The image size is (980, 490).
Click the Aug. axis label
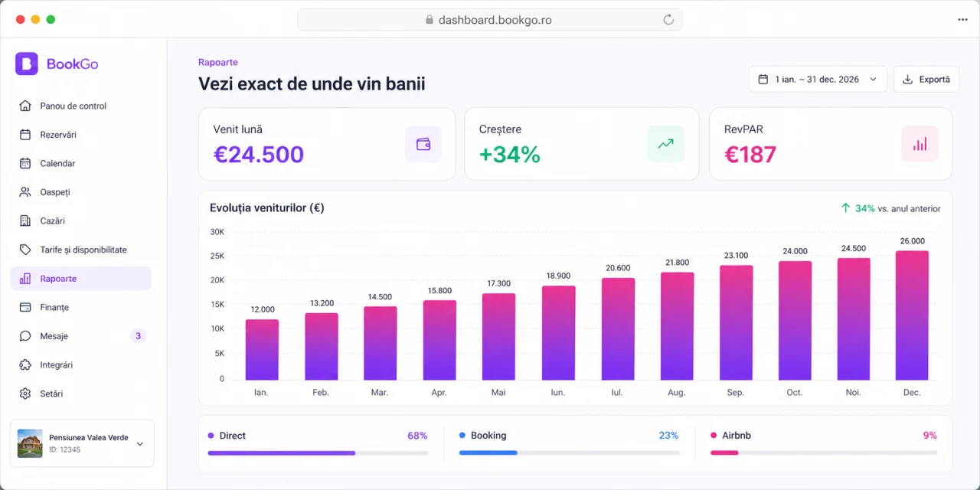tap(677, 392)
